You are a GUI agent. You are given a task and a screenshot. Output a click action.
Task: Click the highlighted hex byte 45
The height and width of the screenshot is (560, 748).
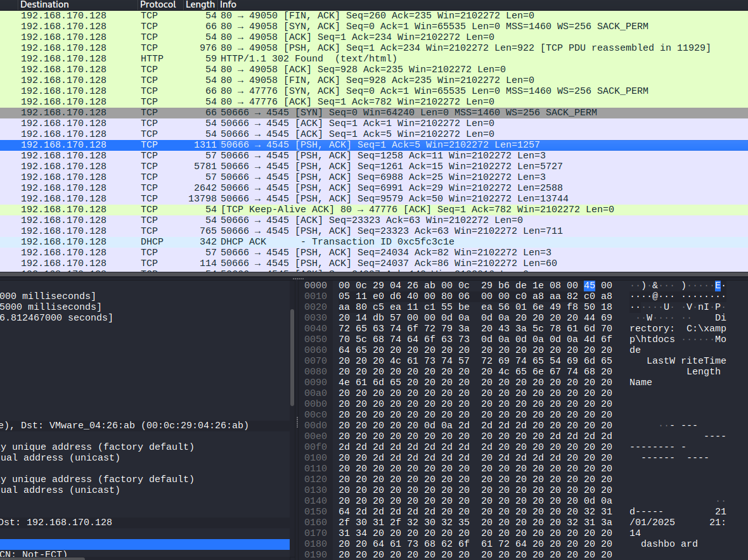pos(589,286)
